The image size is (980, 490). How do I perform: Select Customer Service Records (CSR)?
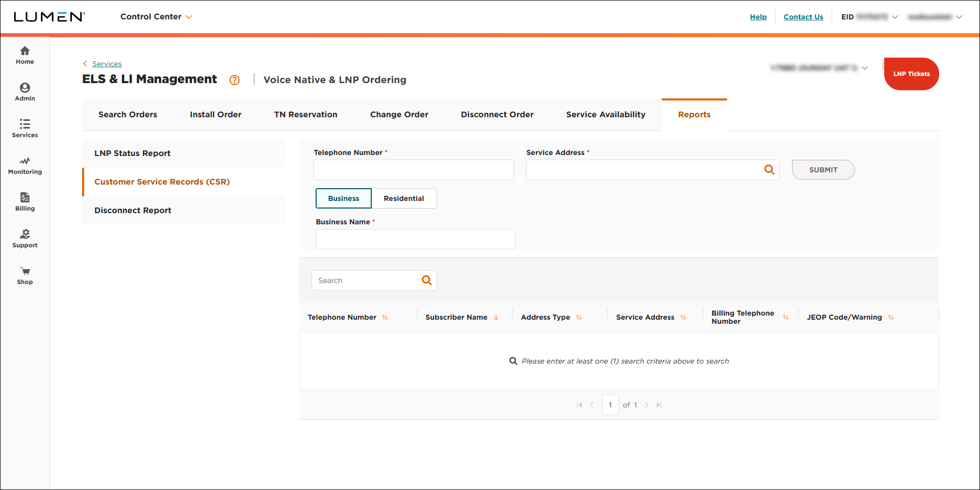[184, 182]
